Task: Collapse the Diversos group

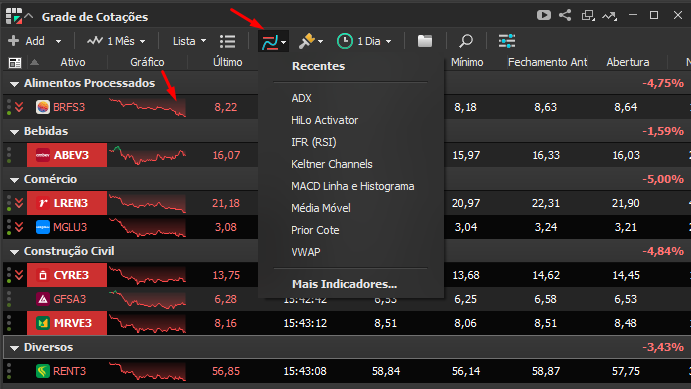Action: tap(15, 348)
